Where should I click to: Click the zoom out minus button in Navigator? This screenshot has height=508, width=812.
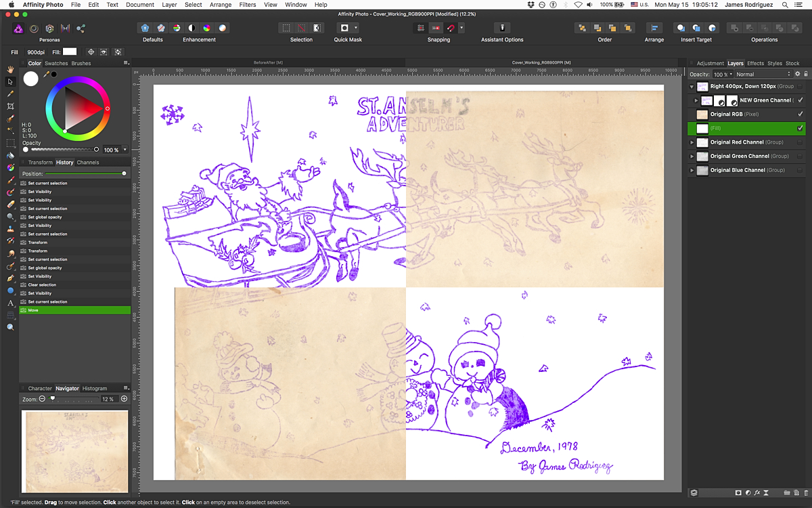[42, 399]
